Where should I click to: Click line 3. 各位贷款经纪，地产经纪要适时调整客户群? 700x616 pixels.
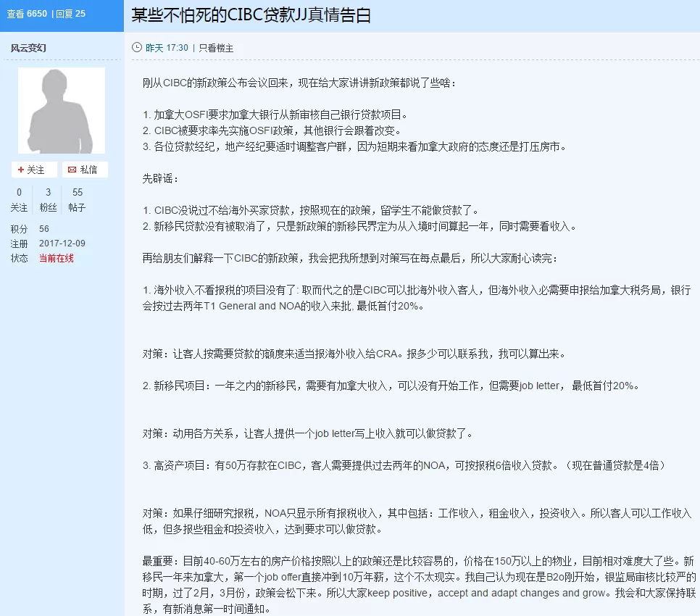(354, 147)
